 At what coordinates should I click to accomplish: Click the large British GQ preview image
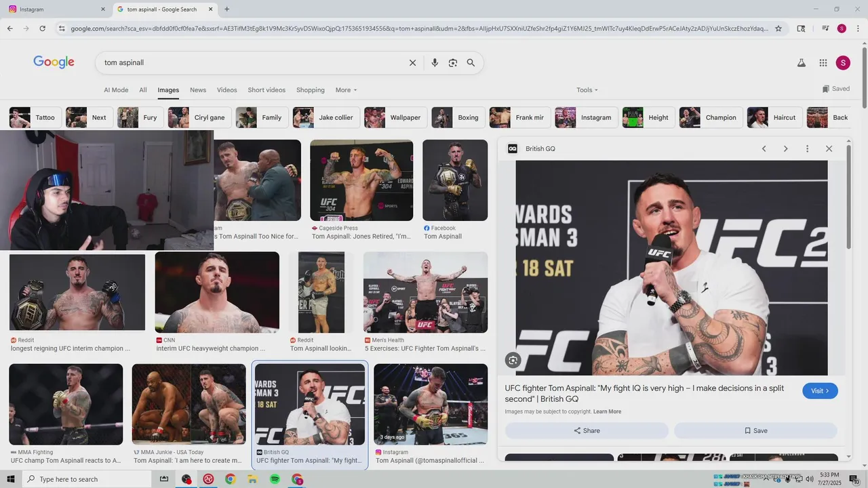click(671, 268)
